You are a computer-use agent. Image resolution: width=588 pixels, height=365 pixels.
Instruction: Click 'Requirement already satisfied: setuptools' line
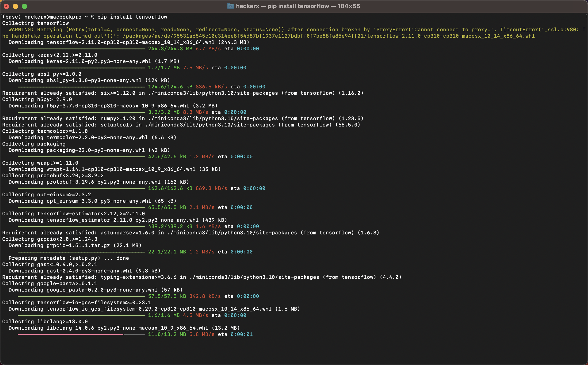click(x=181, y=125)
